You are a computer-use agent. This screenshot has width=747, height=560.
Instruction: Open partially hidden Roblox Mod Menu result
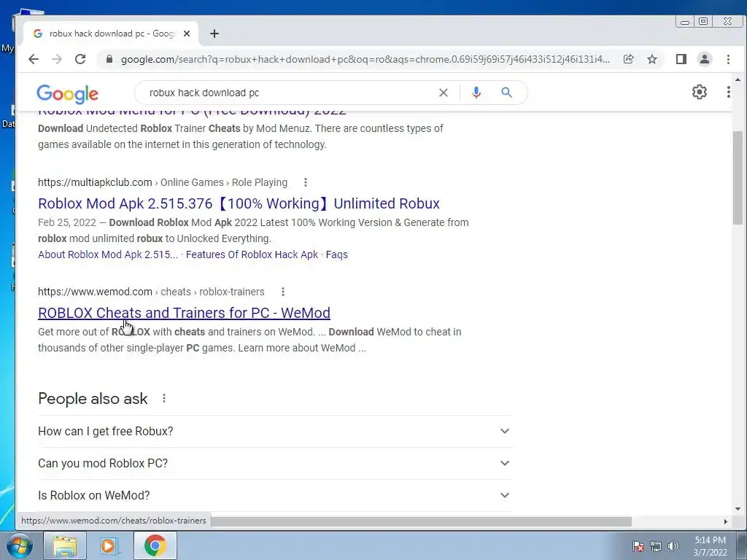point(192,113)
